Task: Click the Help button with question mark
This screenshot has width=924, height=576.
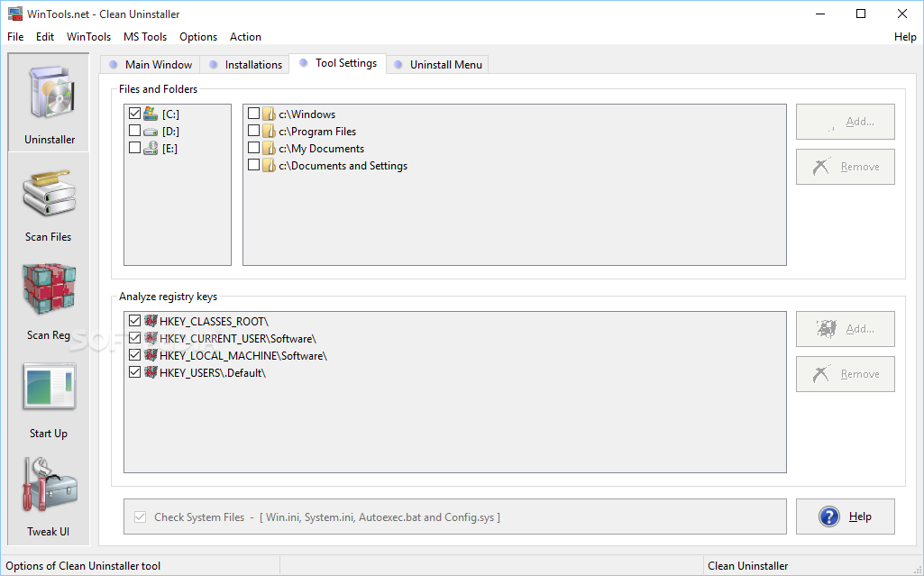Action: (845, 517)
